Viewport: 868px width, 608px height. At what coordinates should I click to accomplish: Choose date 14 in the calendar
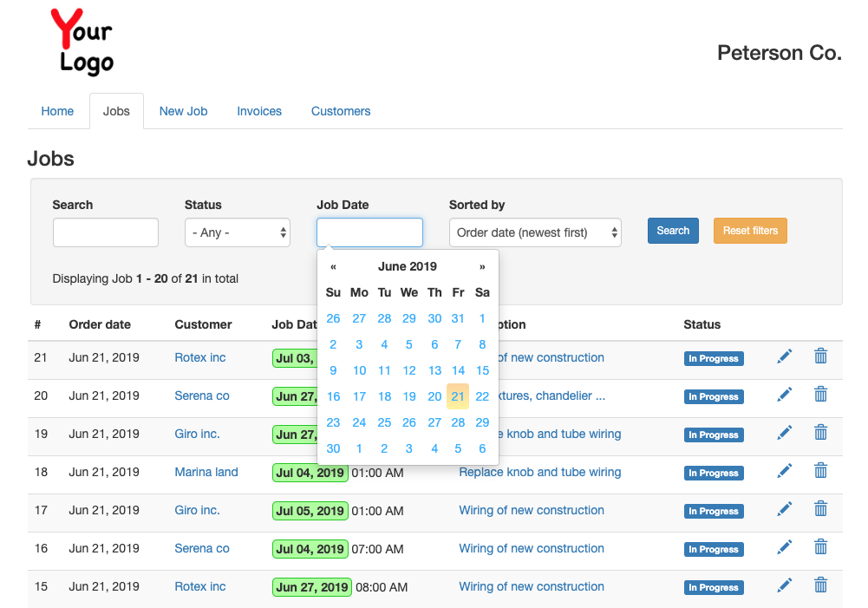[458, 370]
